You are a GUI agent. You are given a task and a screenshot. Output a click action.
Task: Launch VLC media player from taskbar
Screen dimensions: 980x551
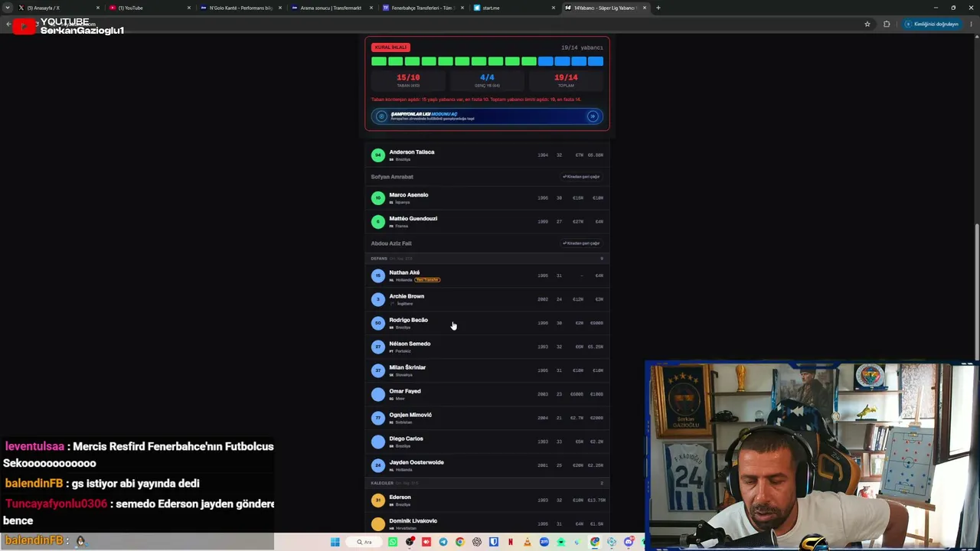pos(528,542)
